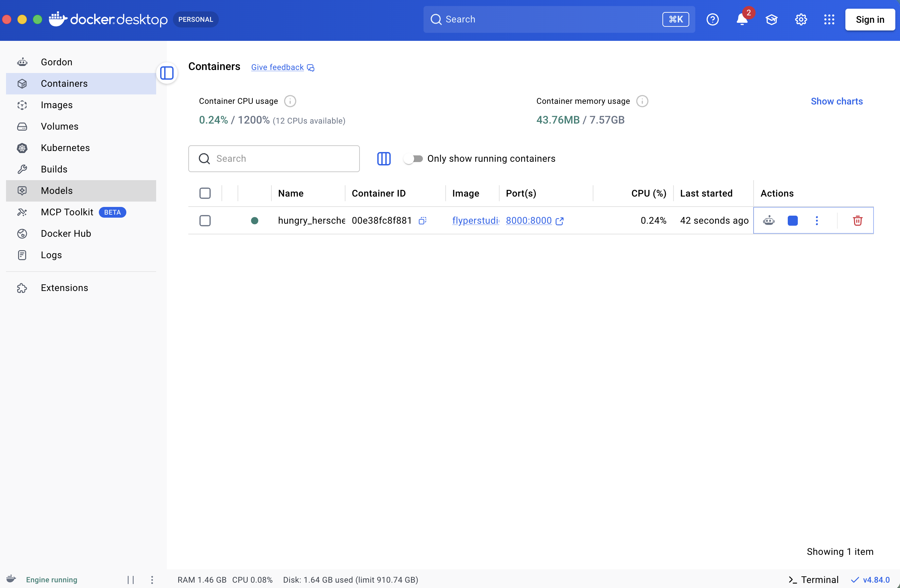This screenshot has width=900, height=588.
Task: Click info icon next to Container memory usage
Action: pyautogui.click(x=642, y=101)
